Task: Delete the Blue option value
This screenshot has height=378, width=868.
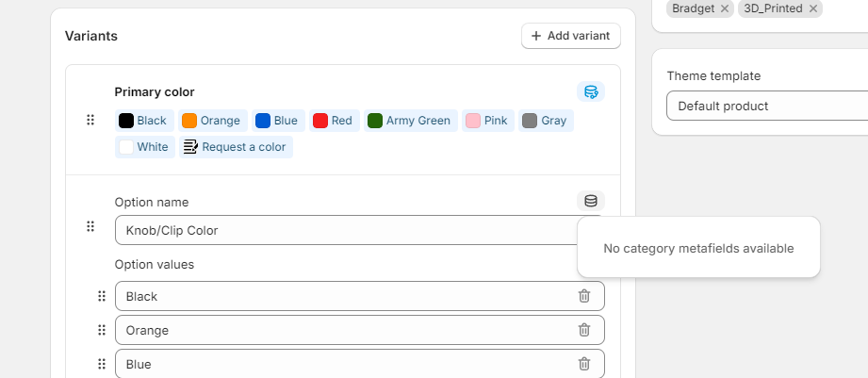Action: point(584,364)
